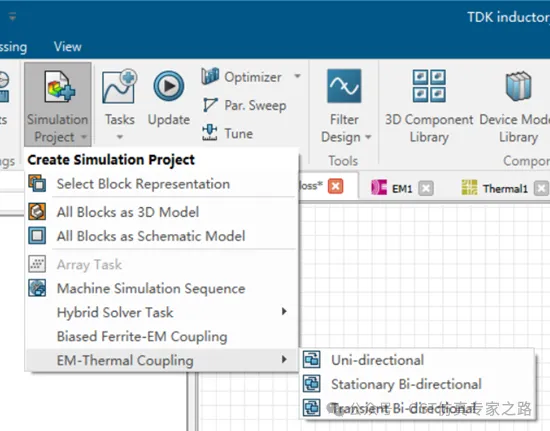This screenshot has height=431, width=550.
Task: Open the Simulation Project dropdown button
Action: 58,105
